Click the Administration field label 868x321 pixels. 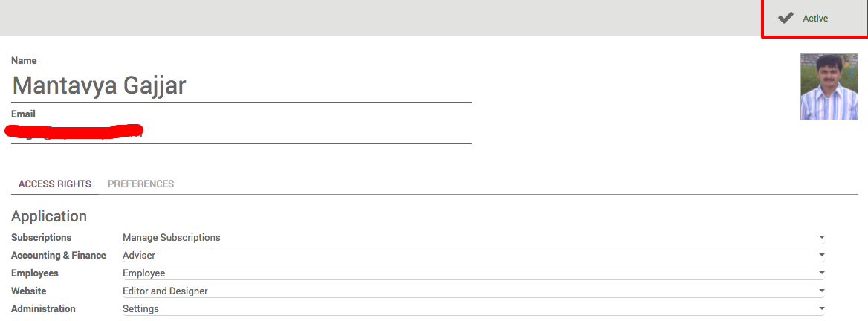pos(43,308)
